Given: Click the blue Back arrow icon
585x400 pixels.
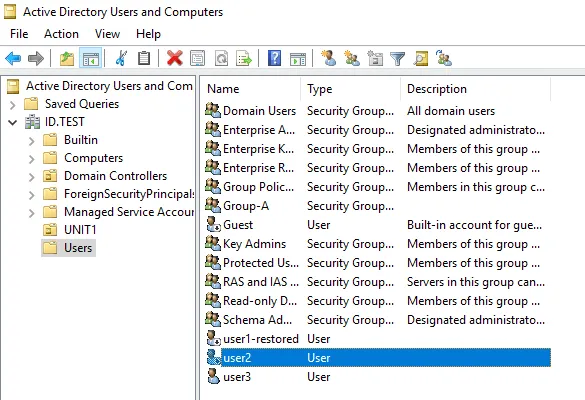Looking at the screenshot, I should [13, 58].
